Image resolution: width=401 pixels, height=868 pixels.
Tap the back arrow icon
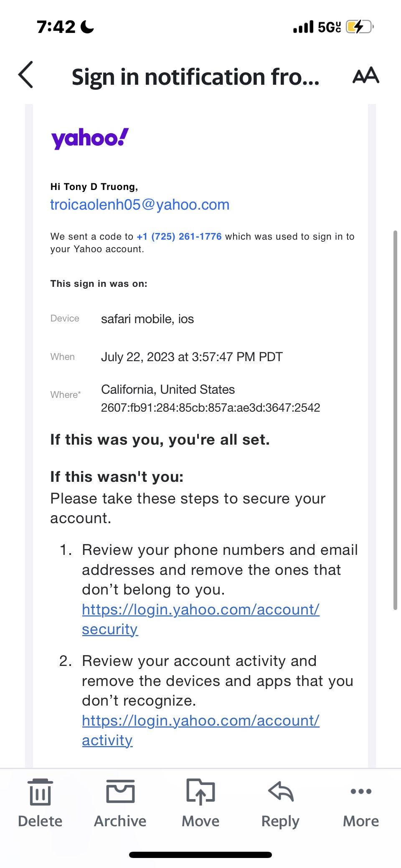26,75
